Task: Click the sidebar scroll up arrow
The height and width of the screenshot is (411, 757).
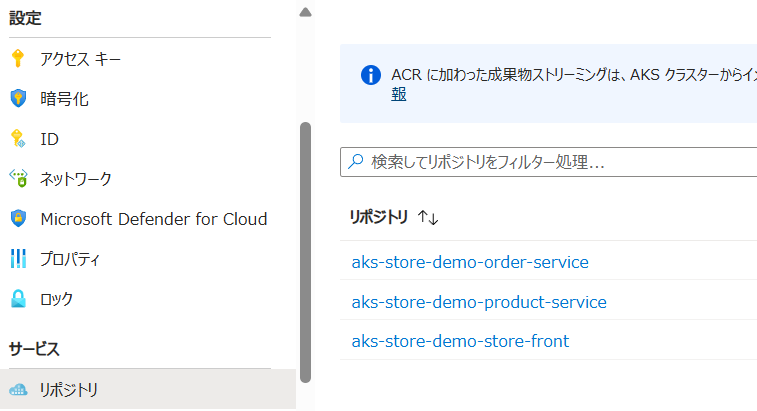Action: 305,12
